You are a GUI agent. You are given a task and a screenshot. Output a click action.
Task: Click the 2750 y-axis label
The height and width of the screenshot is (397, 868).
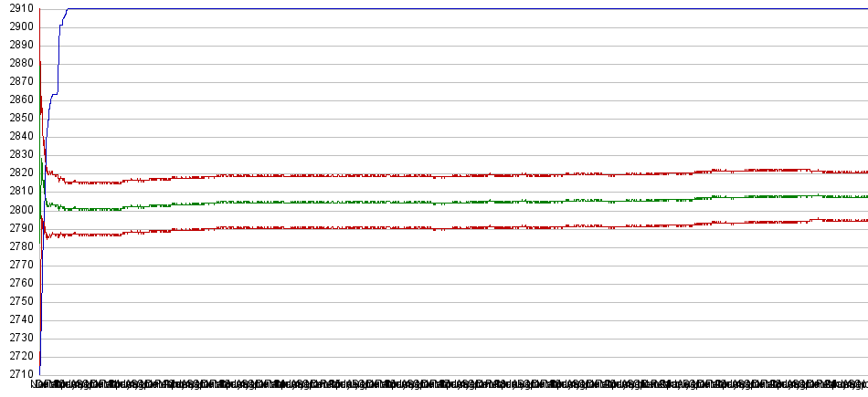18,301
